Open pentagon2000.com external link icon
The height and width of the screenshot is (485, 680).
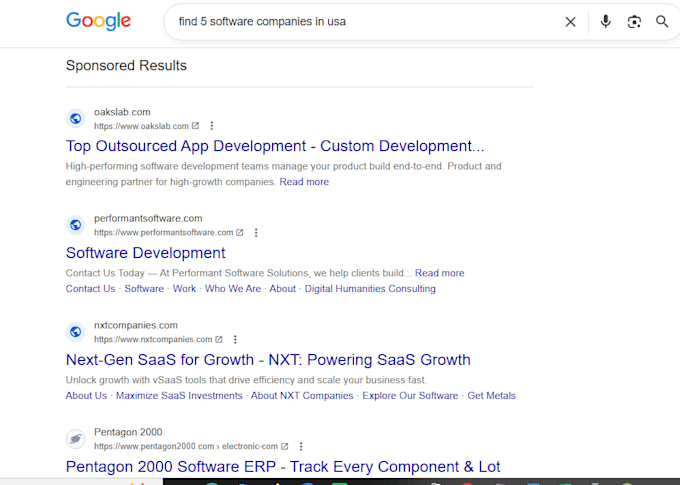pyautogui.click(x=285, y=446)
